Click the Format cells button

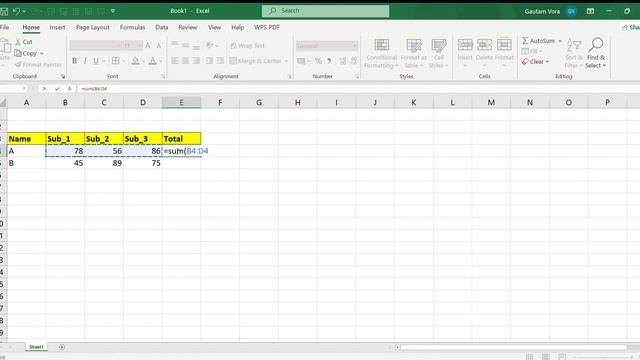[x=504, y=53]
